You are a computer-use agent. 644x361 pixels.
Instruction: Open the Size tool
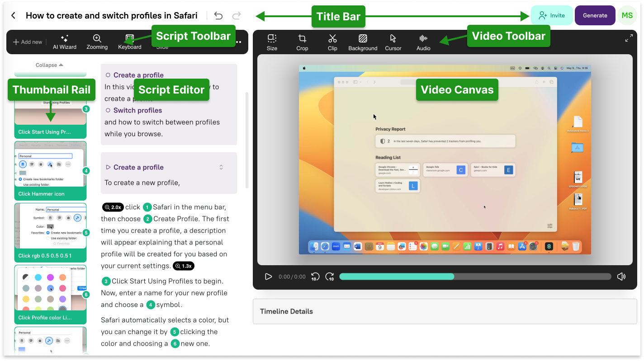pyautogui.click(x=272, y=42)
